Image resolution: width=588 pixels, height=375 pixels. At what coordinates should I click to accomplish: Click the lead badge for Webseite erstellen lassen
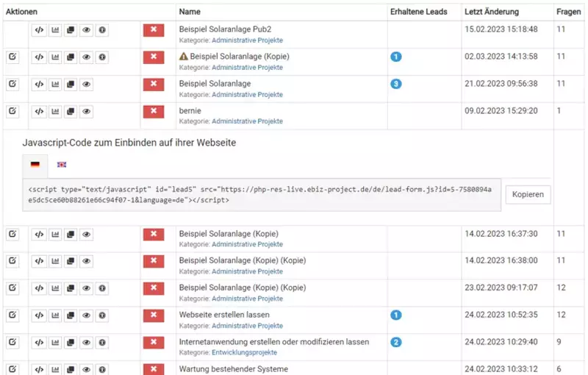(396, 315)
